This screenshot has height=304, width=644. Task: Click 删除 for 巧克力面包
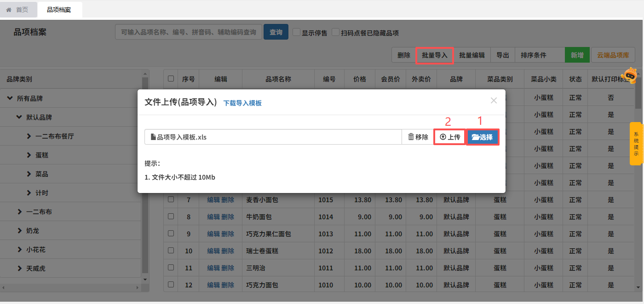228,285
